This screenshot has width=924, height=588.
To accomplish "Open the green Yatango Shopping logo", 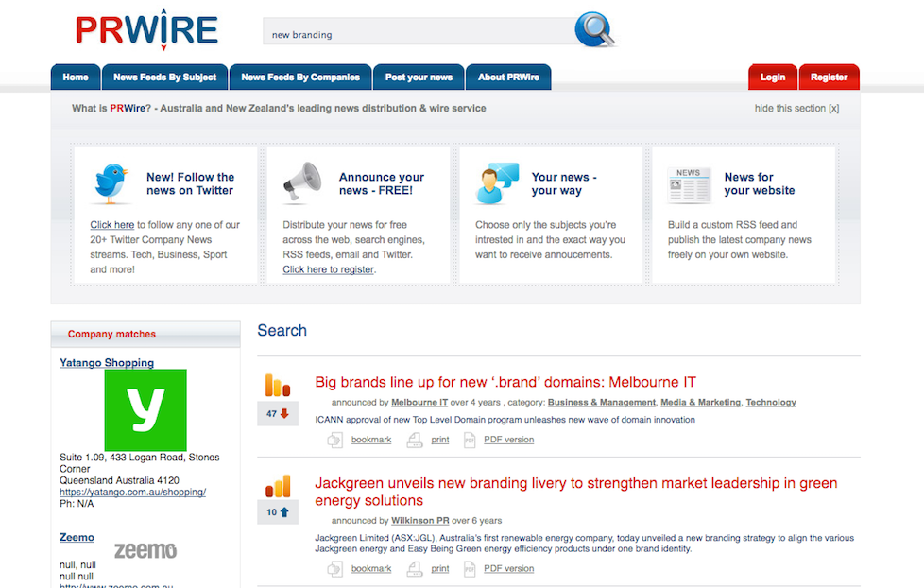I will coord(145,410).
